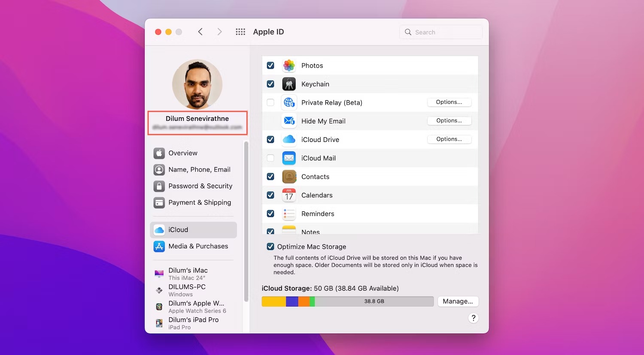Show all preferences grid icon
This screenshot has width=644, height=355.
tap(240, 32)
